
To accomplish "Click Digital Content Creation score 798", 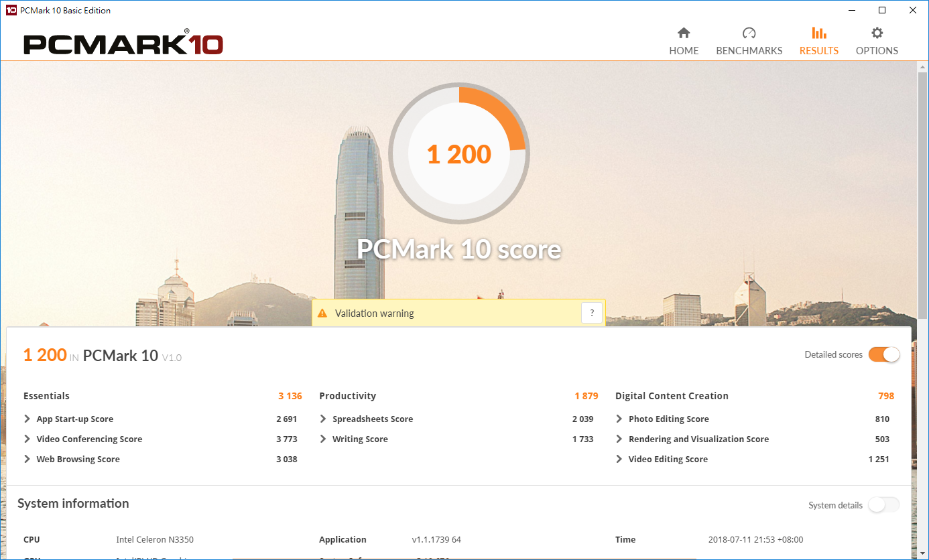I will tap(886, 396).
